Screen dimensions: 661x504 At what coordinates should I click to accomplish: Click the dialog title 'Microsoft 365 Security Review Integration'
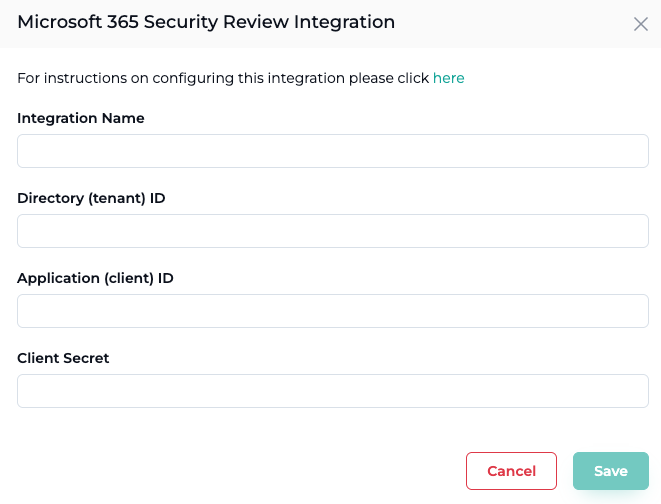point(206,22)
